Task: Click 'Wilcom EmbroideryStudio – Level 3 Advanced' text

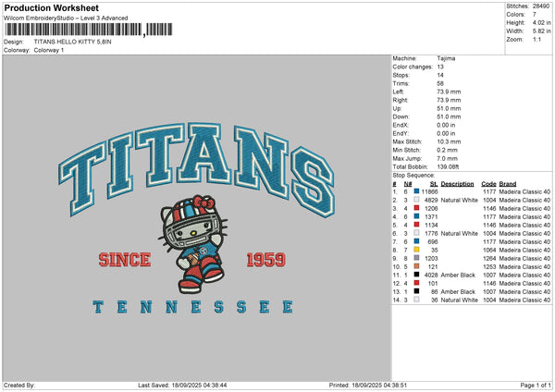Action: coord(66,18)
